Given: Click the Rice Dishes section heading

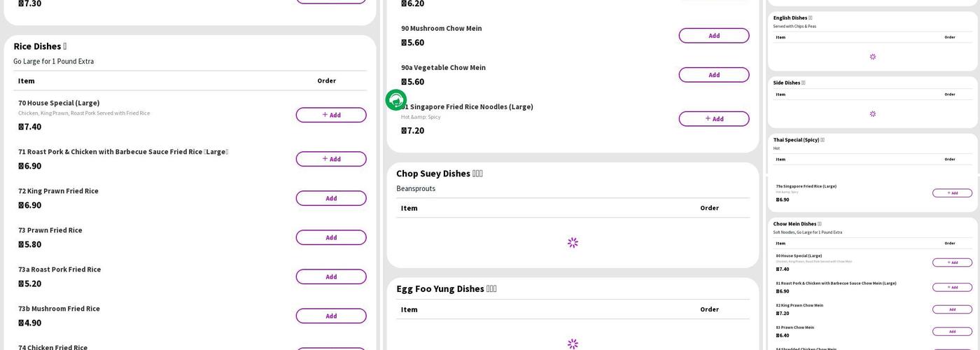Looking at the screenshot, I should (37, 46).
